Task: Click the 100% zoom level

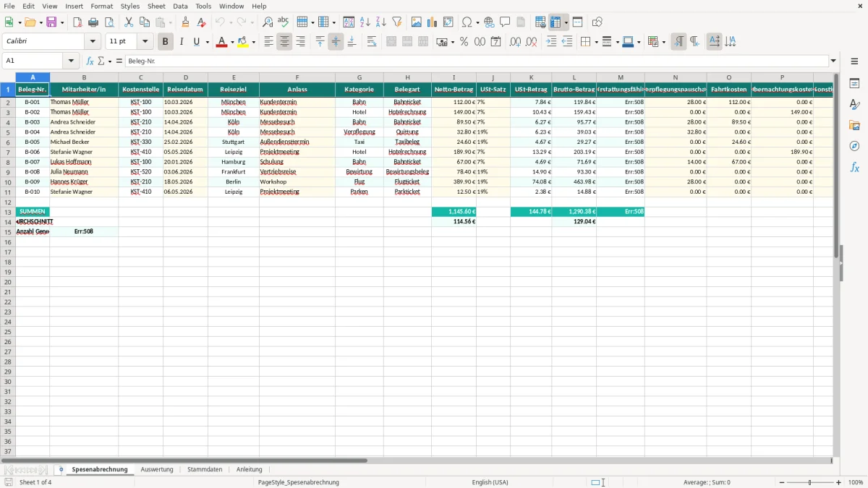Action: coord(856,482)
